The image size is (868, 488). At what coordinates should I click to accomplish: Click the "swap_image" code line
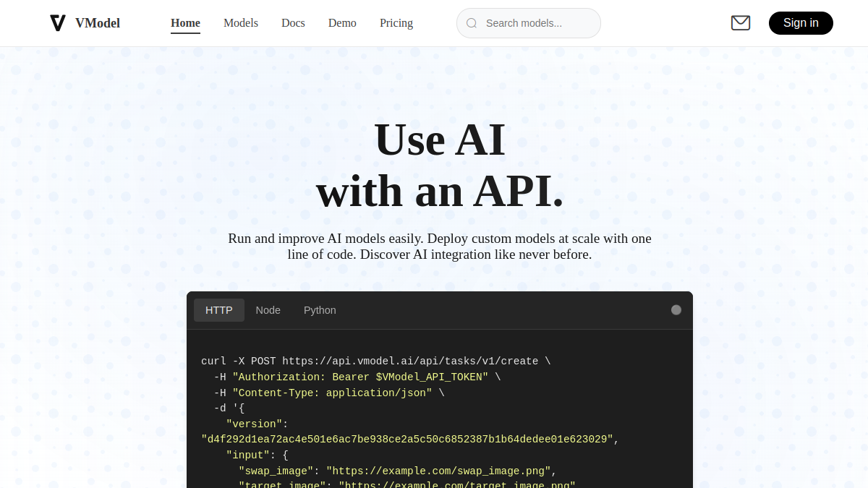coord(398,471)
